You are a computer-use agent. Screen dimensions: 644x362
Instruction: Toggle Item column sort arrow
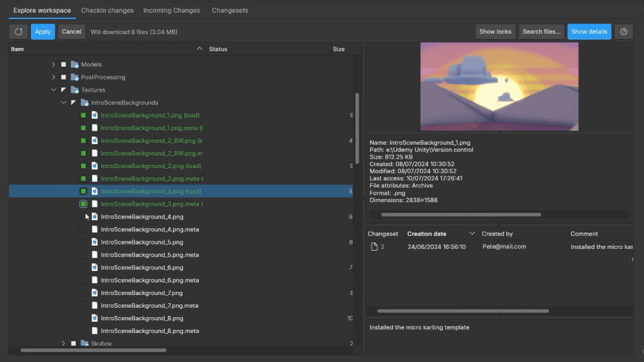coord(199,49)
